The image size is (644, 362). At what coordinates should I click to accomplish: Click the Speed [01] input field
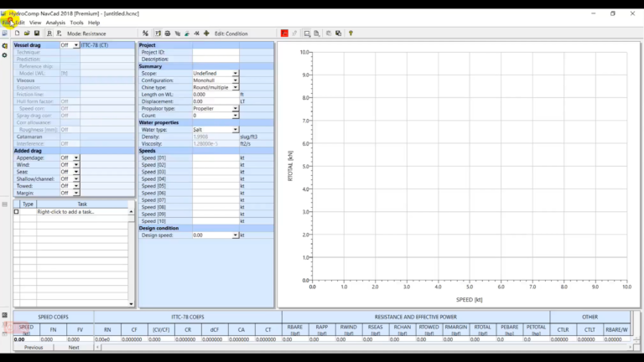(x=216, y=158)
